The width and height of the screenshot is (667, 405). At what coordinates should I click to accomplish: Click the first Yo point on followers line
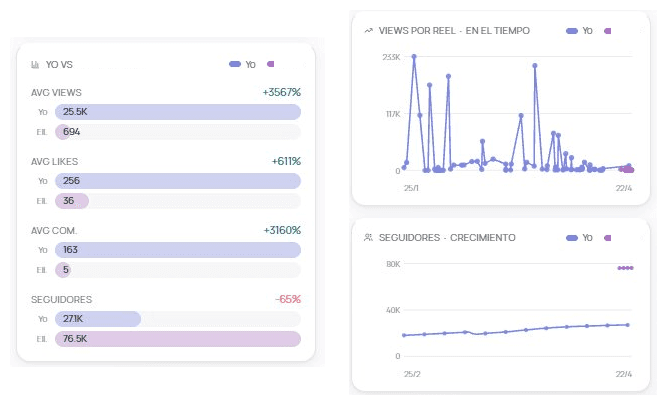[404, 335]
